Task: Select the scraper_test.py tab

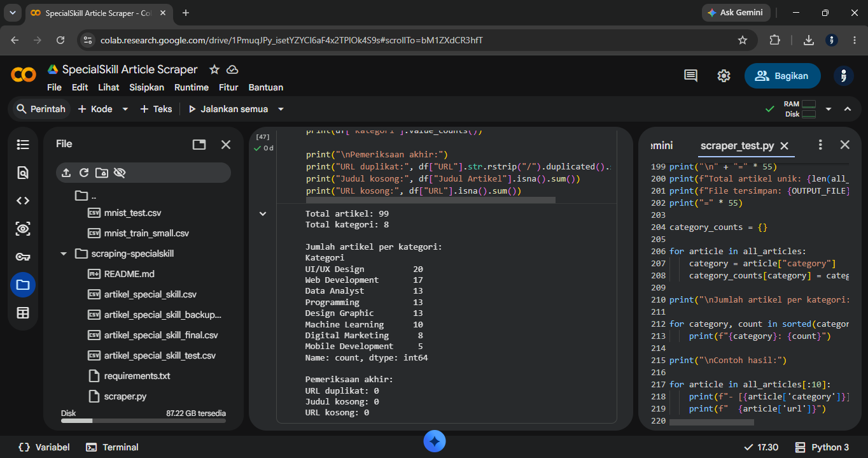Action: coord(737,145)
